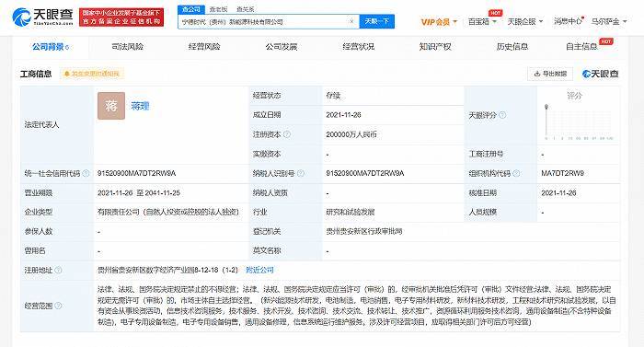Click help icon next to 注册资本
This screenshot has width=644, height=347.
click(287, 134)
